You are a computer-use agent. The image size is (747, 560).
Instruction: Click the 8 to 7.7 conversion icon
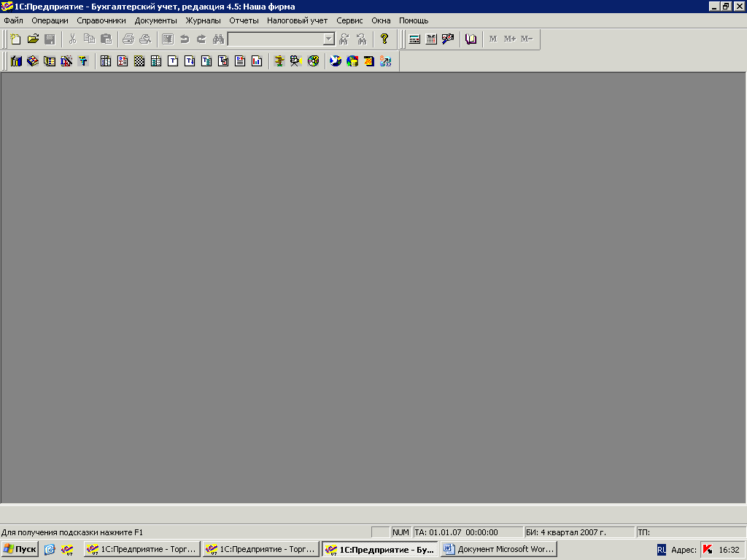(x=385, y=61)
